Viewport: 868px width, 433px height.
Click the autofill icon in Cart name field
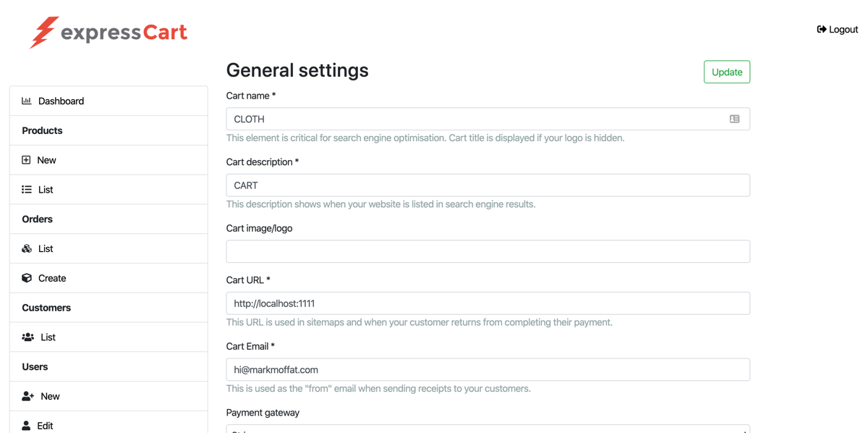pos(734,119)
